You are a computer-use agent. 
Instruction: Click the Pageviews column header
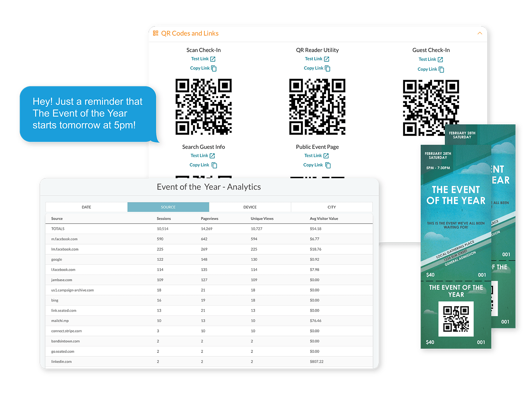coord(210,219)
